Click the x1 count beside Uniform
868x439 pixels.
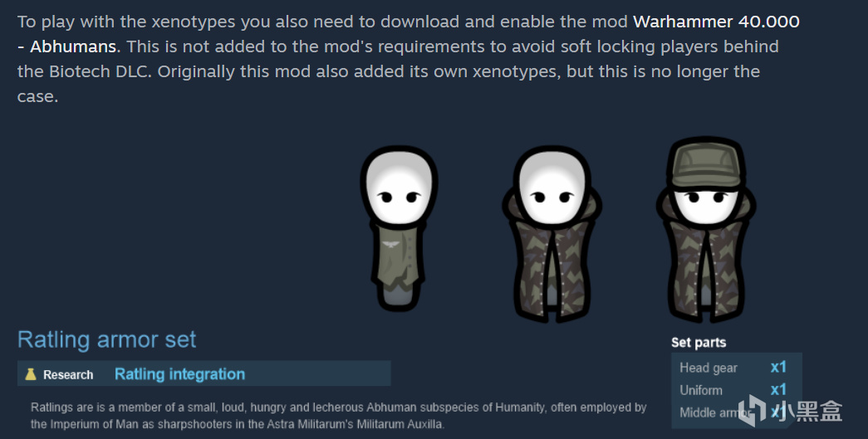click(x=778, y=390)
